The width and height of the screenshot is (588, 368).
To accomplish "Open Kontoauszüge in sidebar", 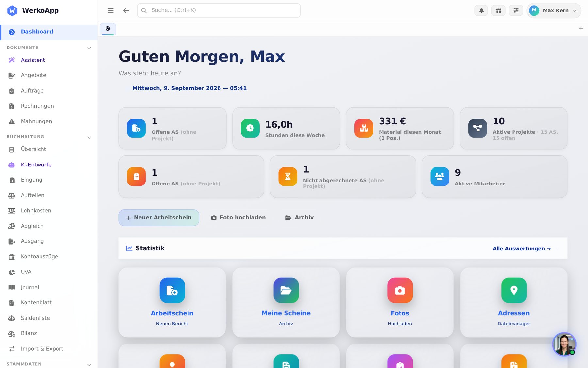I will (49, 256).
